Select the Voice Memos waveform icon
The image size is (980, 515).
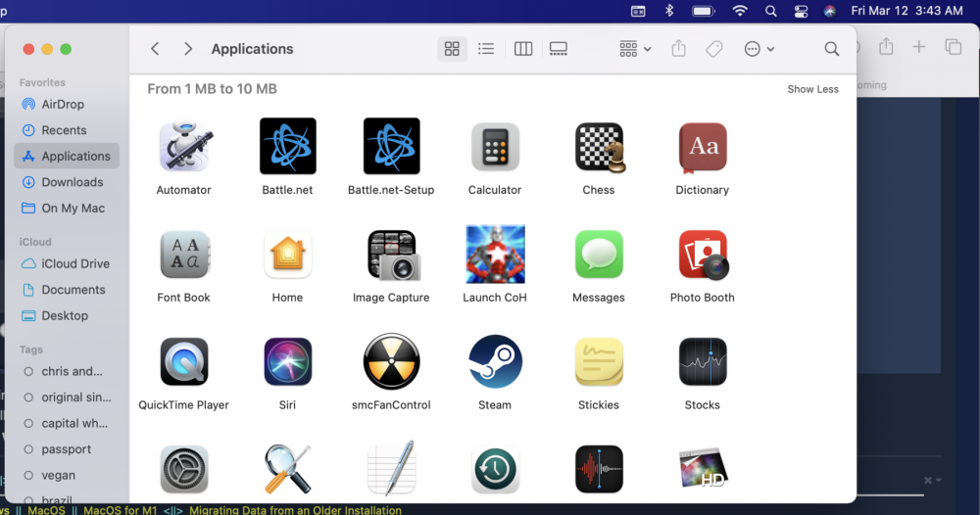[599, 469]
